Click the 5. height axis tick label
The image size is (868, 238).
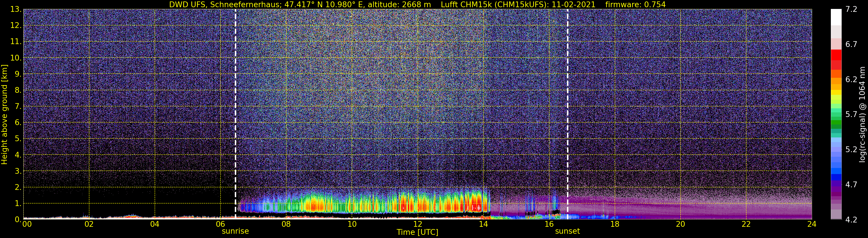pyautogui.click(x=18, y=139)
